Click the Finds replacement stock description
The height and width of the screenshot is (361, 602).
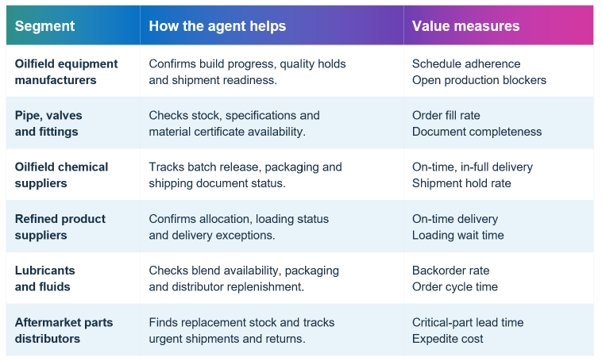tap(241, 330)
